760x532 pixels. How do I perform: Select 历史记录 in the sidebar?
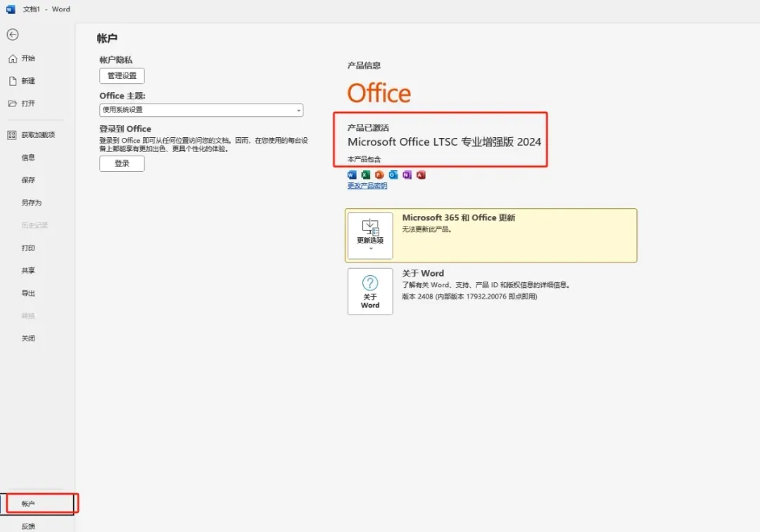35,225
